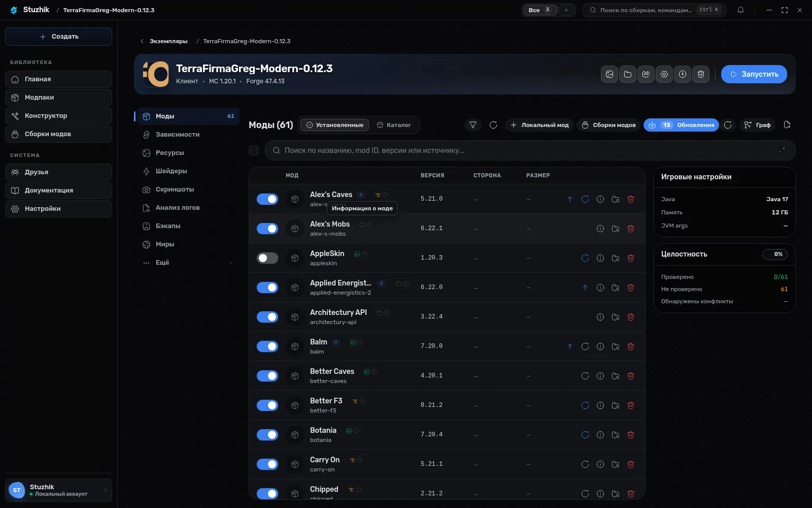
Task: Open the Все instances filter dropdown
Action: pos(540,10)
